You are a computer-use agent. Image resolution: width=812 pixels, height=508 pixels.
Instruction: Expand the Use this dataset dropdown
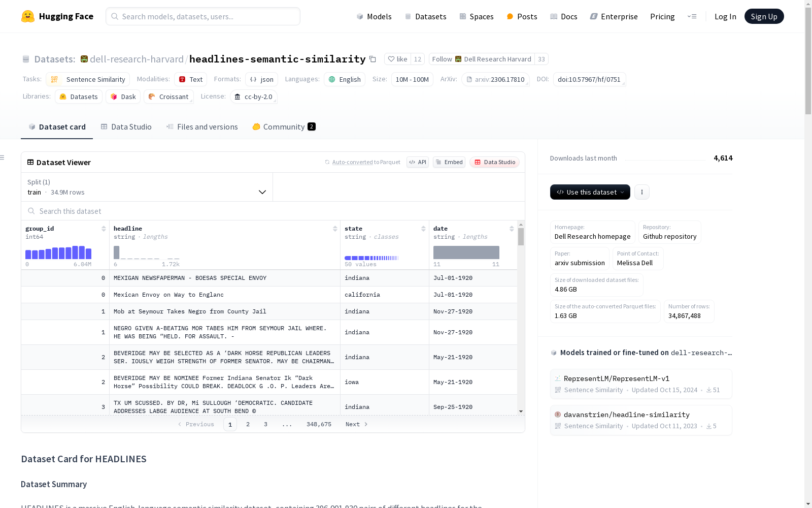590,192
